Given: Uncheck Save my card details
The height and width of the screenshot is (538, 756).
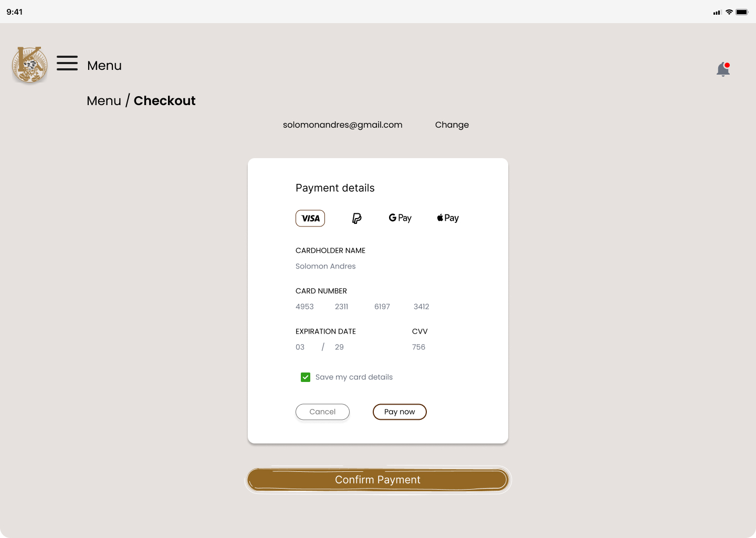Looking at the screenshot, I should [x=306, y=377].
